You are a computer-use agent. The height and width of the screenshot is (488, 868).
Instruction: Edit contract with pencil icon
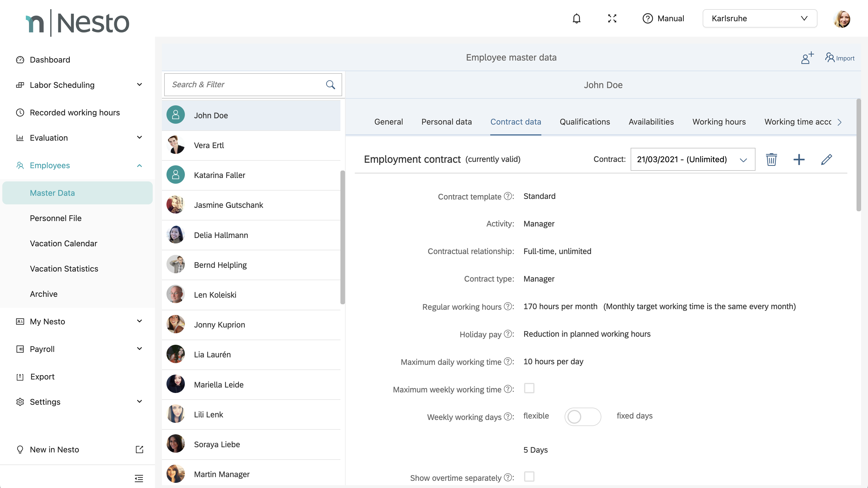click(x=826, y=159)
